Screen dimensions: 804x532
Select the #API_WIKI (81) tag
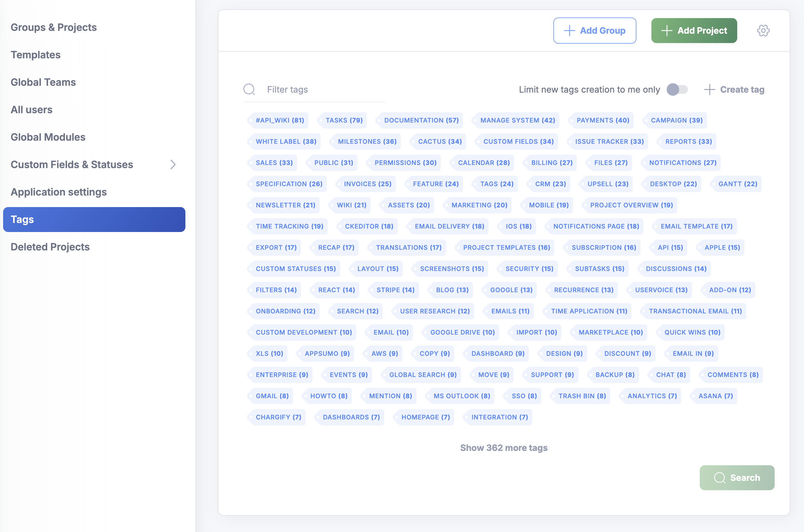click(x=279, y=120)
